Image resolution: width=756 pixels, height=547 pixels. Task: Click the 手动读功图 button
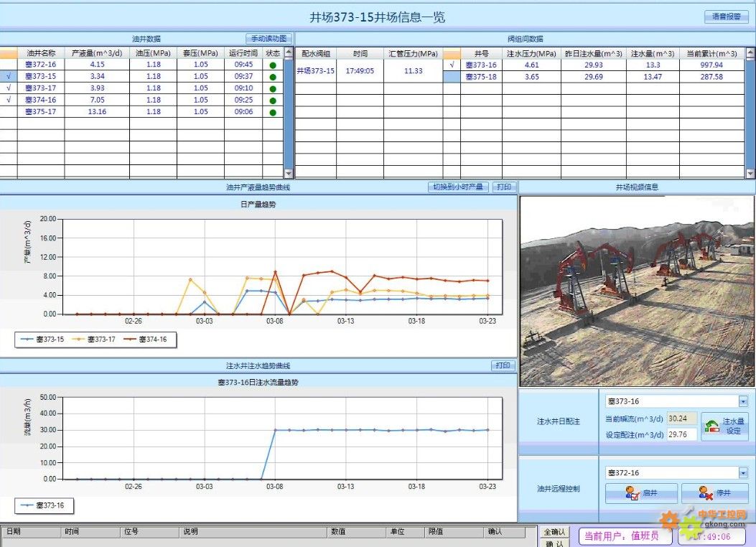[x=268, y=39]
